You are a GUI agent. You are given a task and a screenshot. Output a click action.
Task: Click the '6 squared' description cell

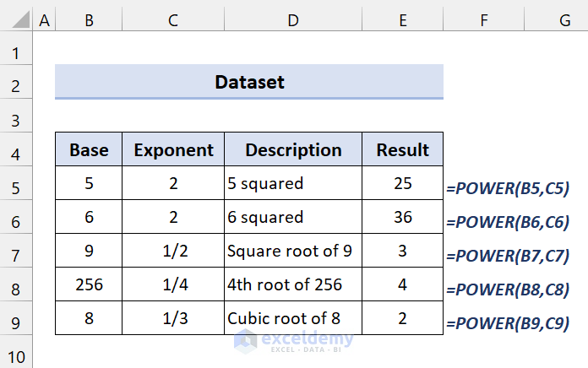coord(293,217)
